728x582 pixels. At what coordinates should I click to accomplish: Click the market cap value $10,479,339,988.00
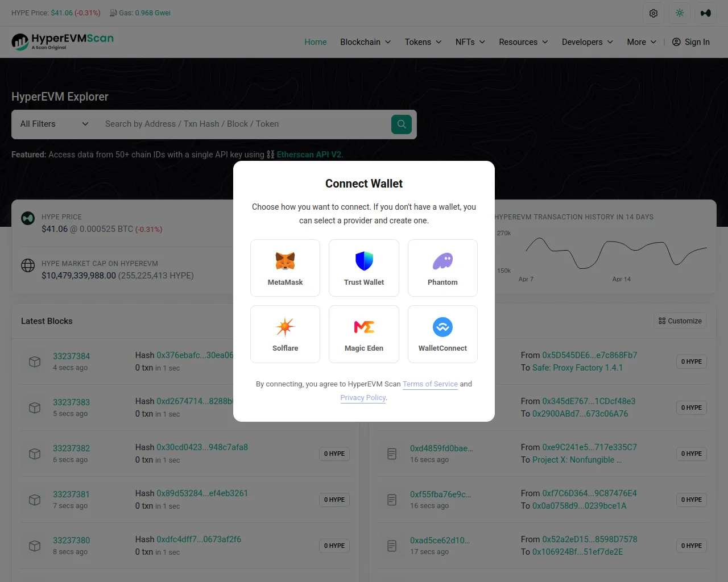click(x=78, y=276)
